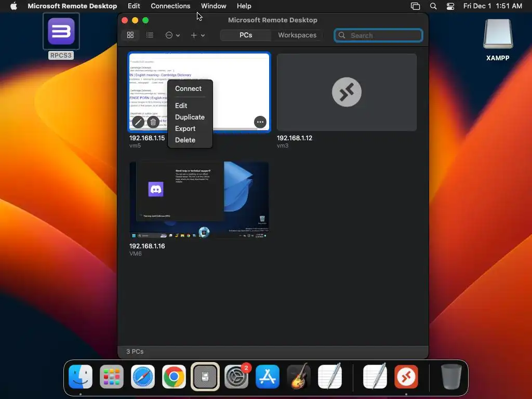Choose Connect from context menu

(x=188, y=88)
